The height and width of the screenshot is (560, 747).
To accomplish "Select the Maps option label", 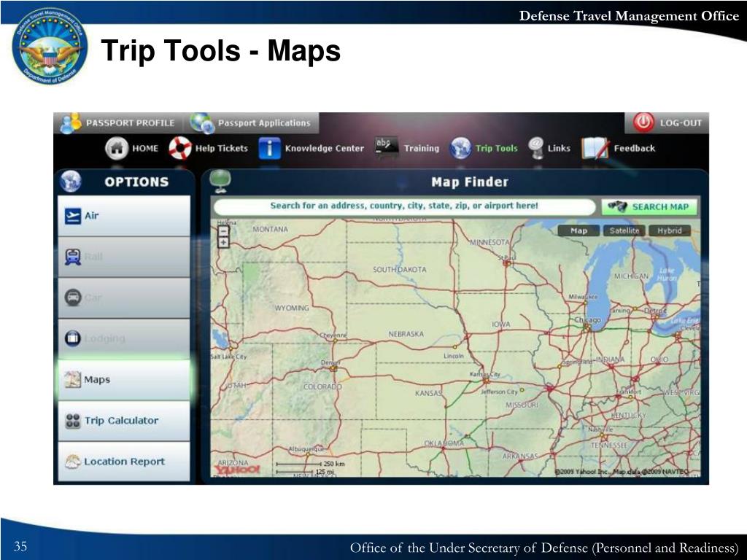I will pyautogui.click(x=97, y=379).
